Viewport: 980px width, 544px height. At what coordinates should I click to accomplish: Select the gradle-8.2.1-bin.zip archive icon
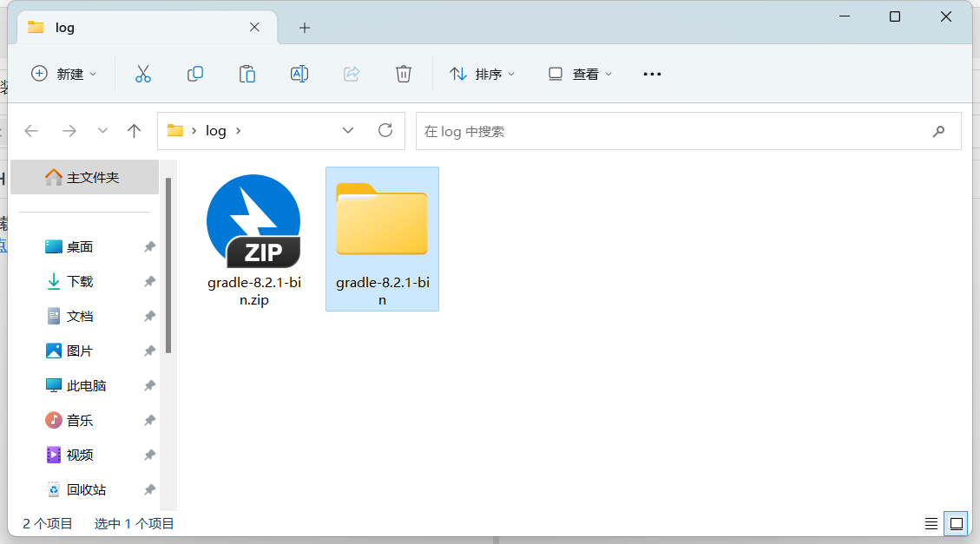coord(253,220)
